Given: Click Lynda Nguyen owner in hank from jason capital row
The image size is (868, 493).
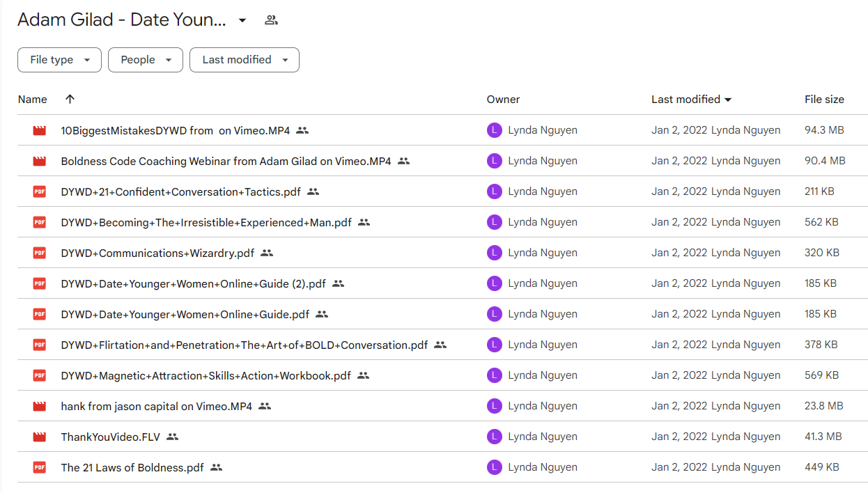Looking at the screenshot, I should [543, 406].
